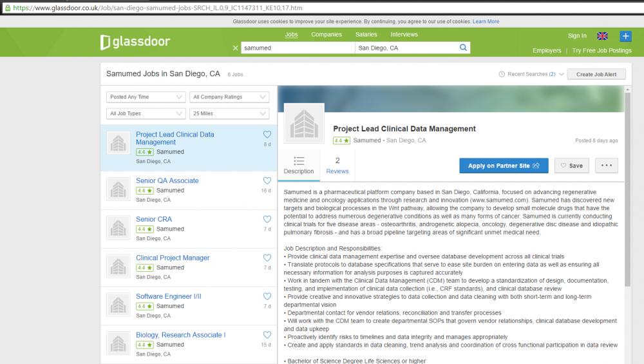Open the All Company Ratings dropdown

point(229,97)
